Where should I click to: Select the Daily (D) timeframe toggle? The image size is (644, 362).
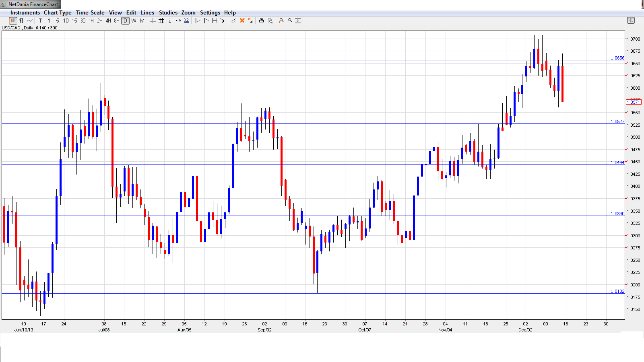point(126,21)
